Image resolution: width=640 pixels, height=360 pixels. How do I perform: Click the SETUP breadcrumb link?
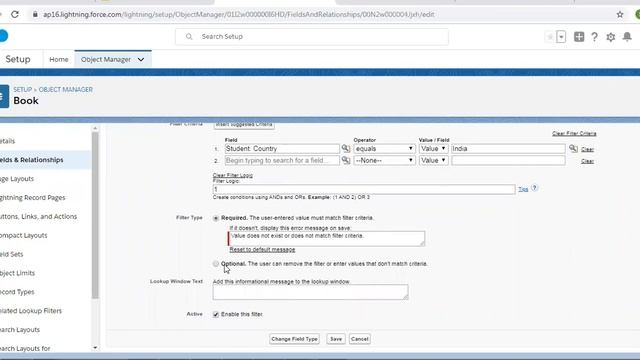(x=22, y=89)
